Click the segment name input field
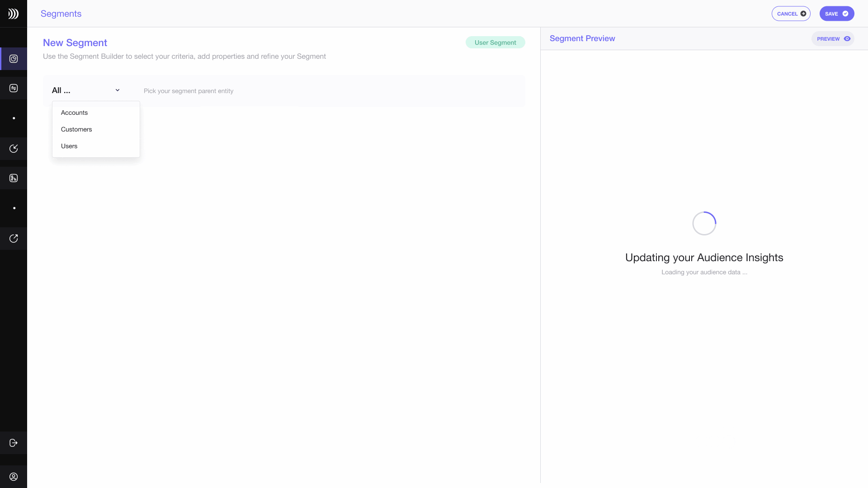The width and height of the screenshot is (868, 488). tap(75, 42)
